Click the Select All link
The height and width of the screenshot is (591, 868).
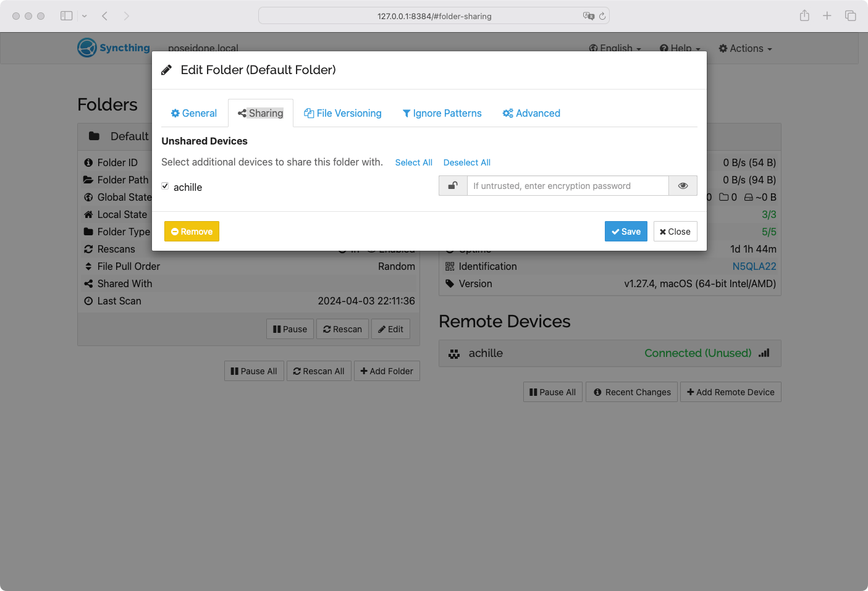click(x=413, y=162)
